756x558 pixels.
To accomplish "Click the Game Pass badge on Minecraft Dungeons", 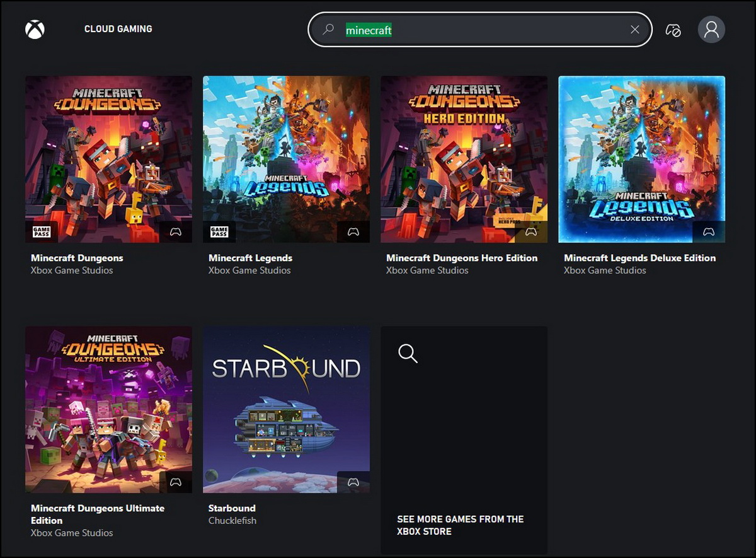I will pos(42,232).
